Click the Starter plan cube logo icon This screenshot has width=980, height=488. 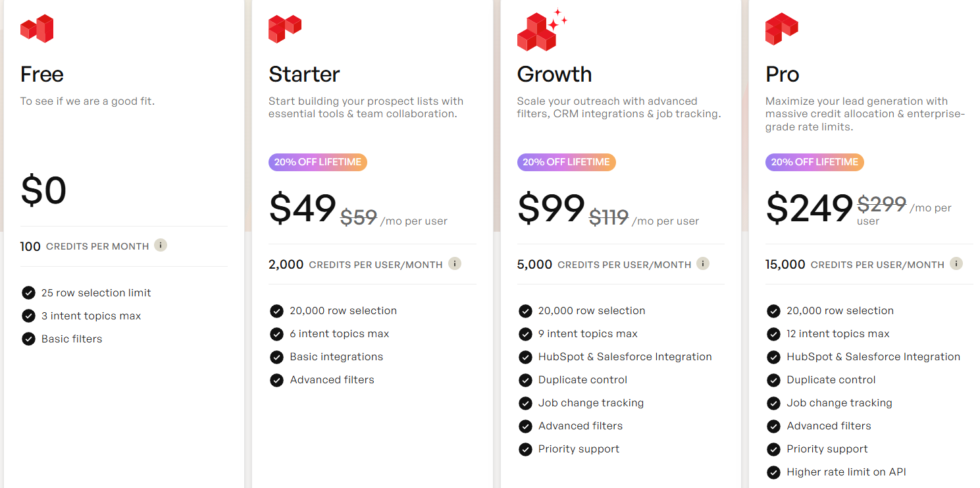(285, 28)
